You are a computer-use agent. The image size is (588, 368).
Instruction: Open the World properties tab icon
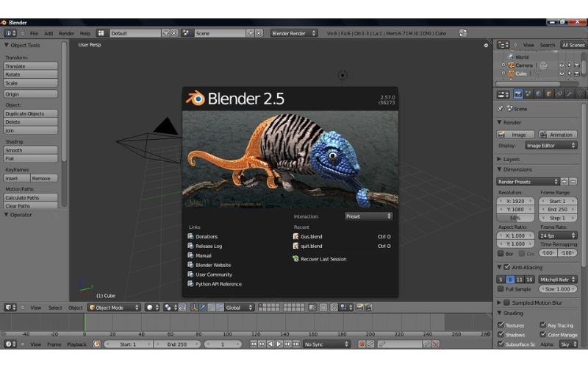click(x=539, y=94)
